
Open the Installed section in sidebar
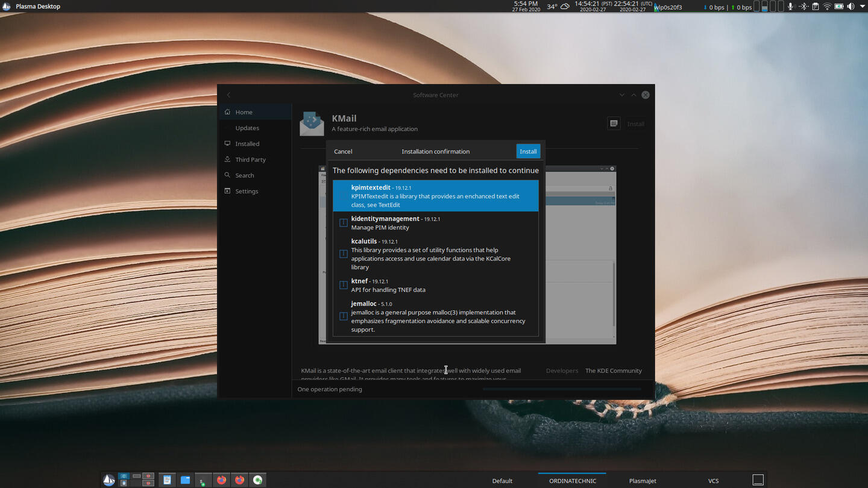(255, 143)
